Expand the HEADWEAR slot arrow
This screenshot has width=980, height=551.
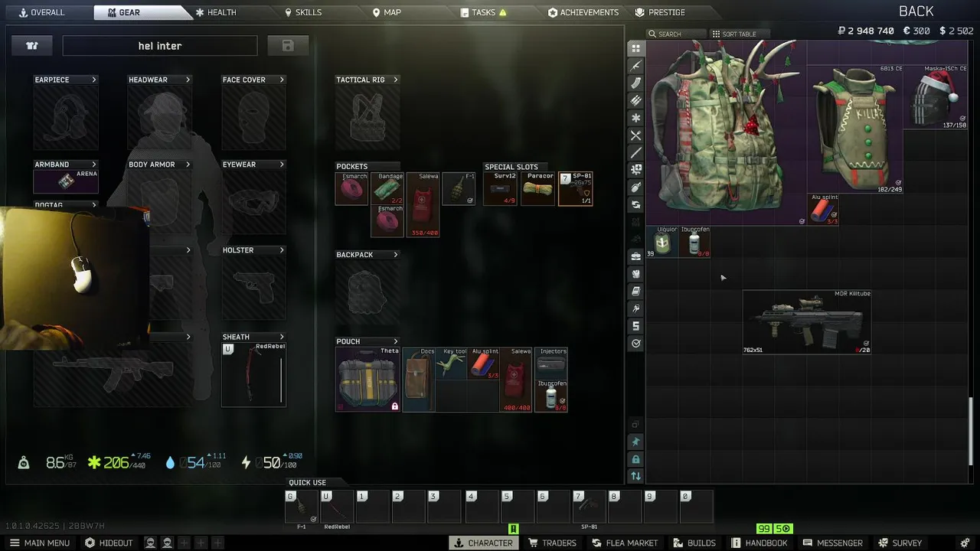pyautogui.click(x=188, y=80)
